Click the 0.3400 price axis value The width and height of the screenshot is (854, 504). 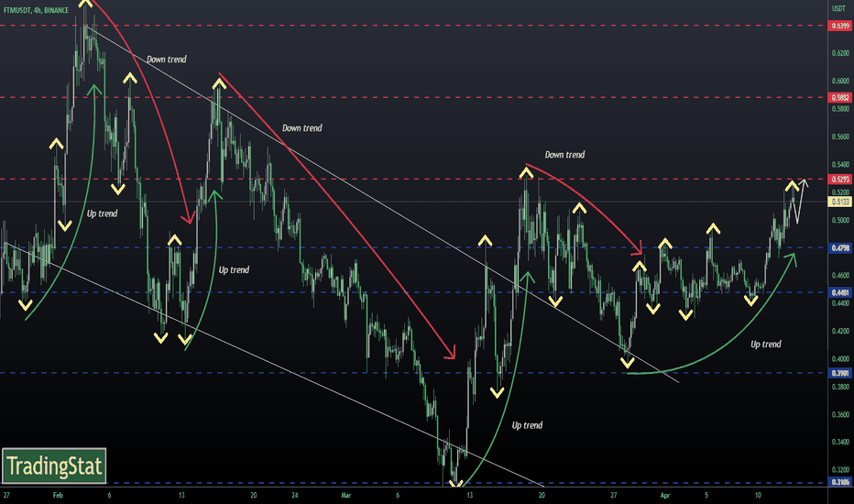click(x=840, y=442)
